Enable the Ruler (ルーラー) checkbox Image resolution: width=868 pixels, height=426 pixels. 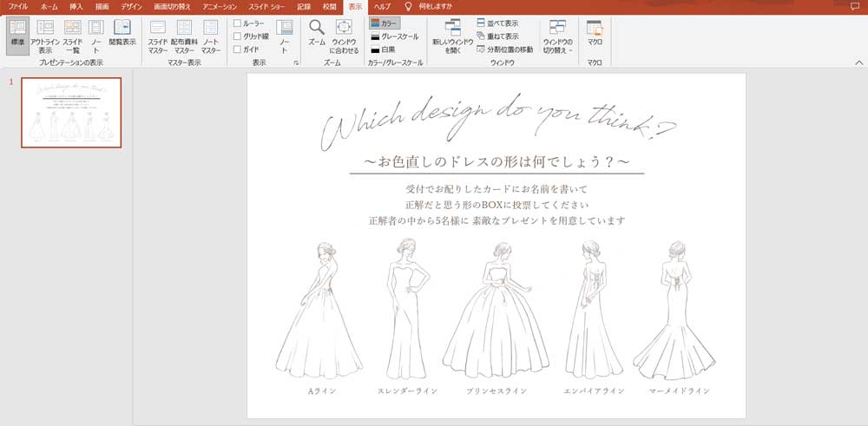[x=238, y=23]
